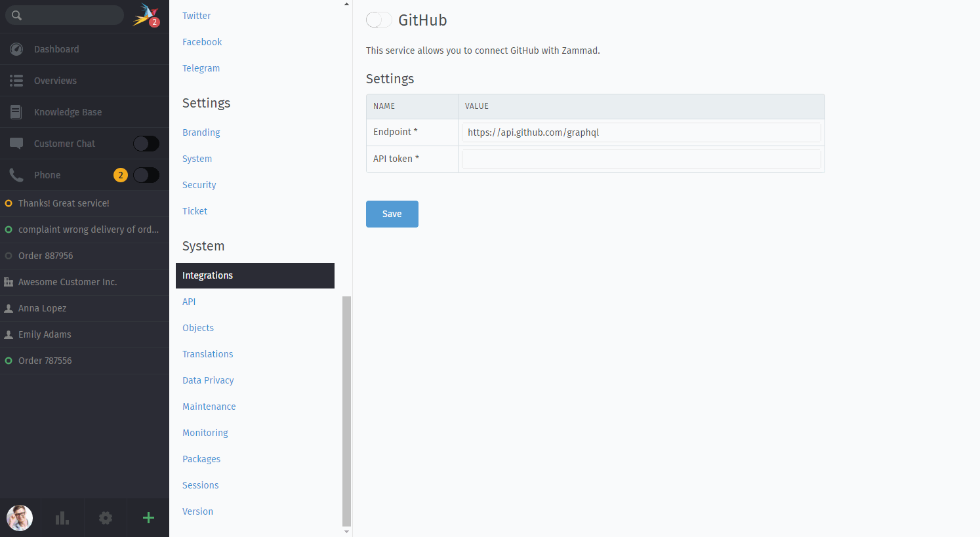
Task: Click the search magnifier icon
Action: tap(16, 15)
